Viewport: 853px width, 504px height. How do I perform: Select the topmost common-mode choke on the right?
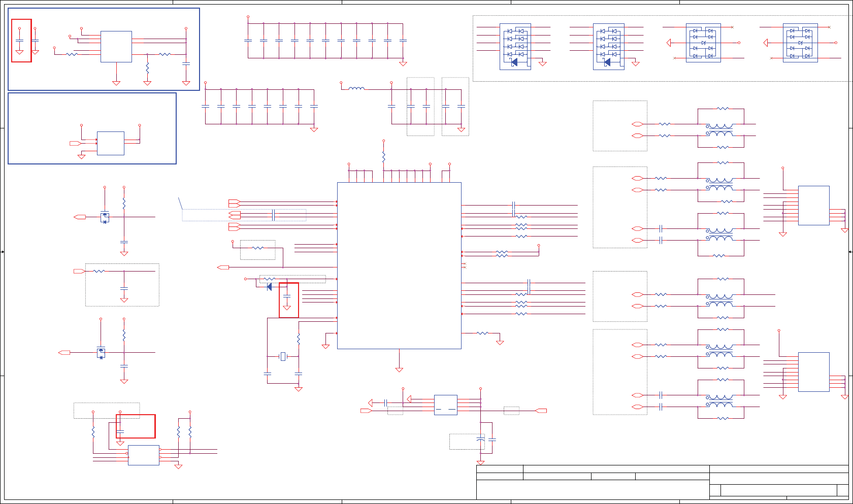pos(720,130)
